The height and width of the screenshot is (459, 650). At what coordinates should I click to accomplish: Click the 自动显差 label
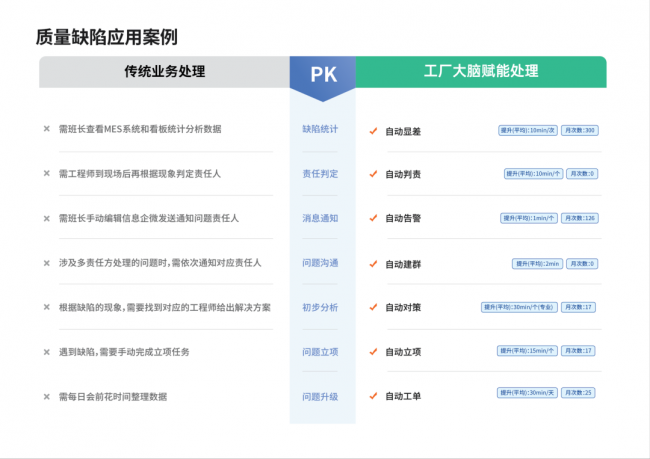click(403, 131)
